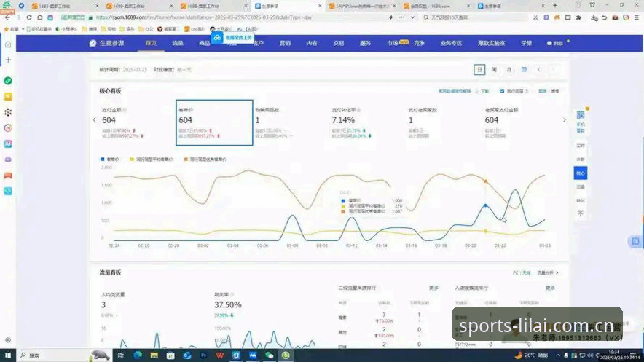Open WPS Office from the taskbar

point(220,355)
